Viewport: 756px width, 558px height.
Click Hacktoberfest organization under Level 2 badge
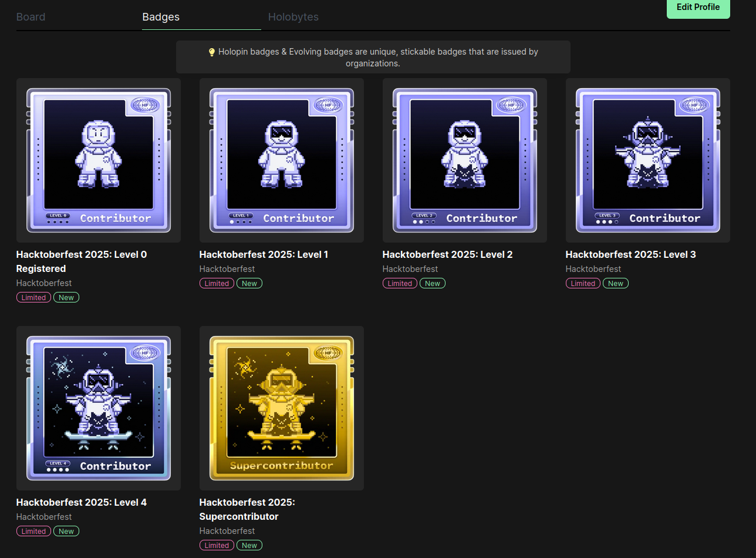(410, 269)
